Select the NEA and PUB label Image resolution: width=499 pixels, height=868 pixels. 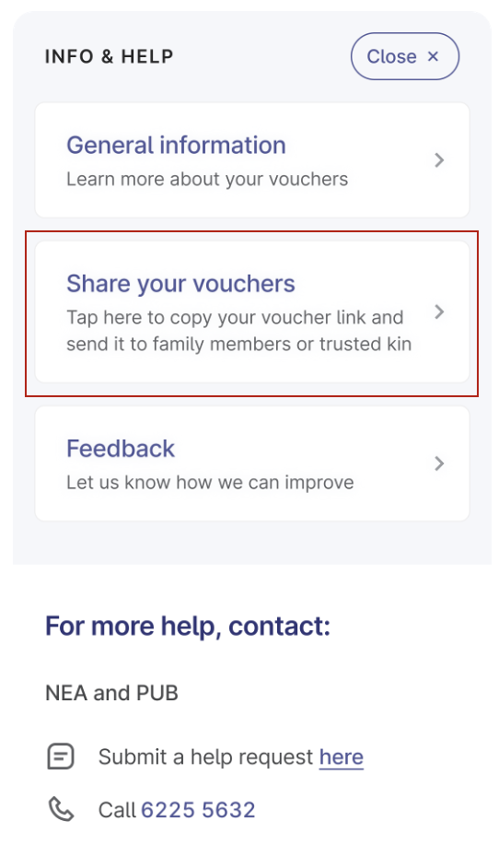coord(111,693)
